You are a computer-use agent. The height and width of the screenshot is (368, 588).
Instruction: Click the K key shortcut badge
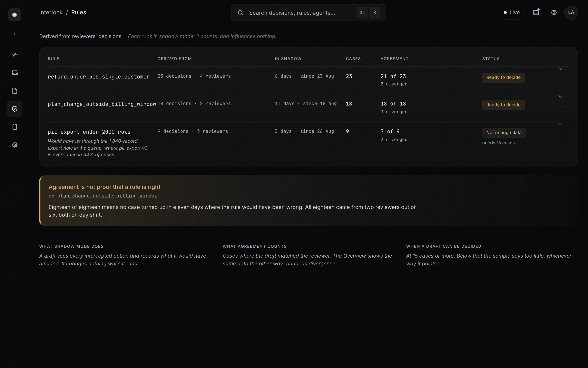[375, 13]
